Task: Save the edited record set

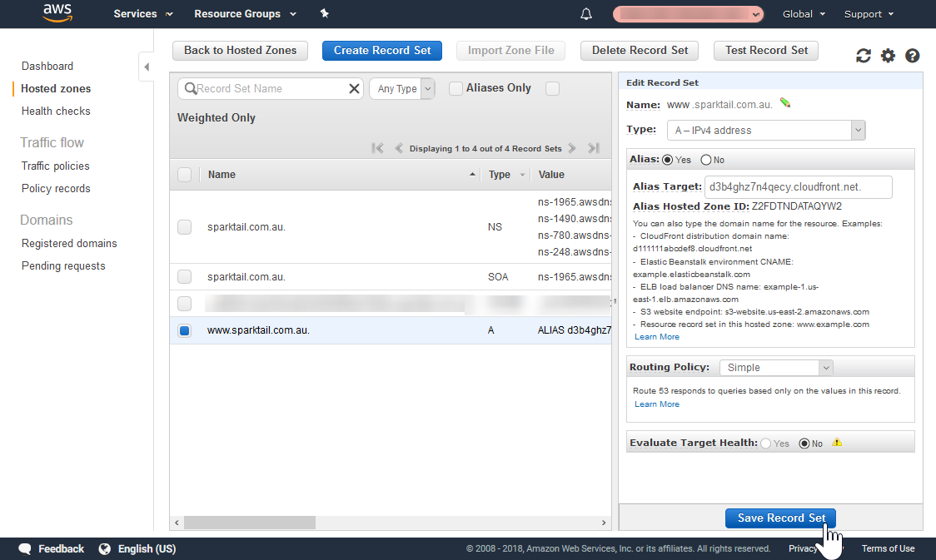Action: (x=779, y=518)
